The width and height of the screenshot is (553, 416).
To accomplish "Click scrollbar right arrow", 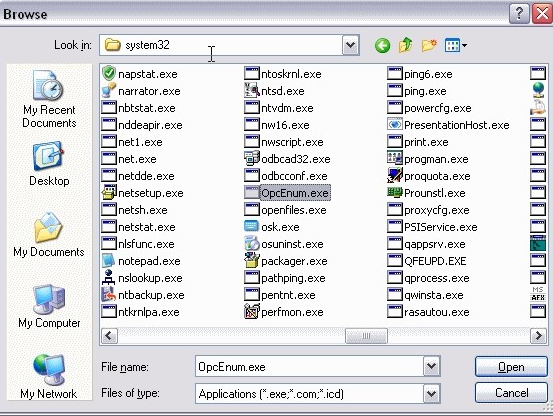I will tap(539, 336).
